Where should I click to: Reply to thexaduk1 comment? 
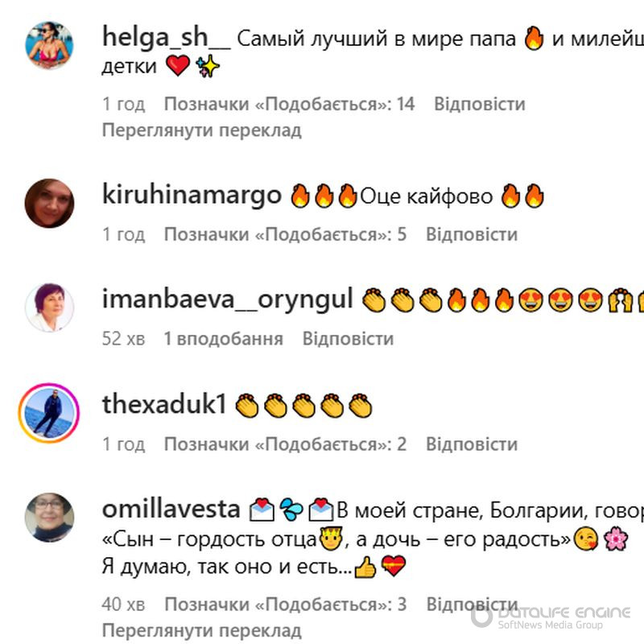[472, 444]
